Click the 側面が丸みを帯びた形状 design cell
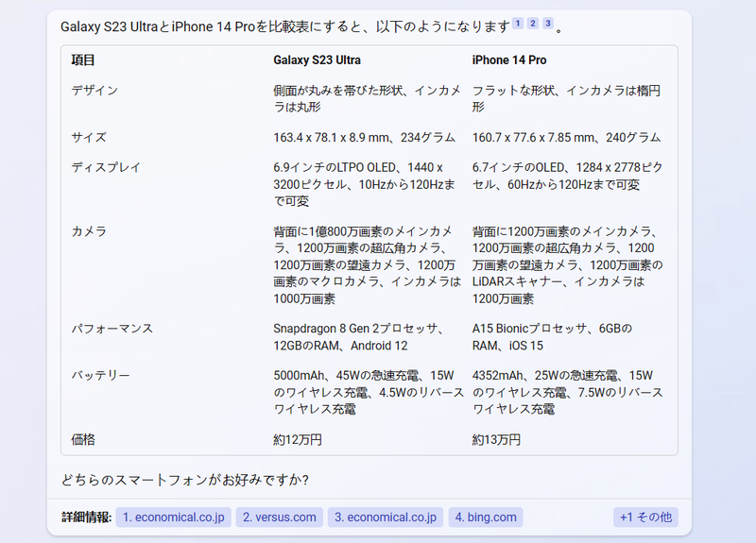 [x=368, y=99]
